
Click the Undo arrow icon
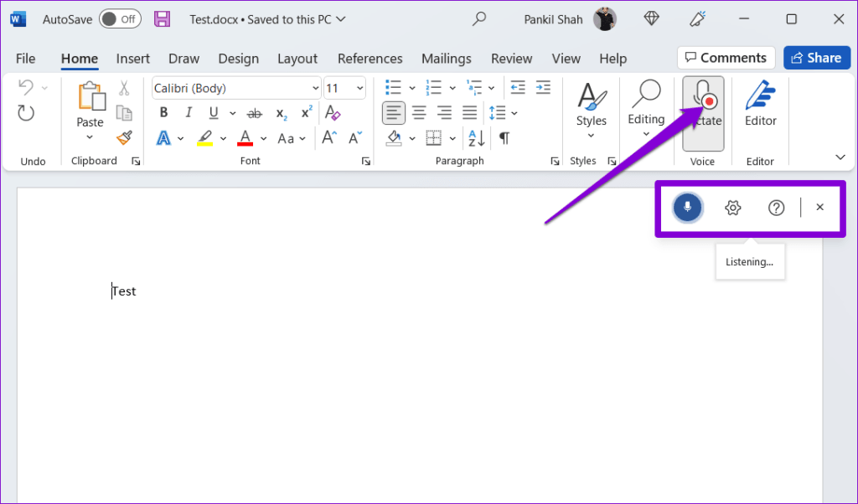coord(26,87)
